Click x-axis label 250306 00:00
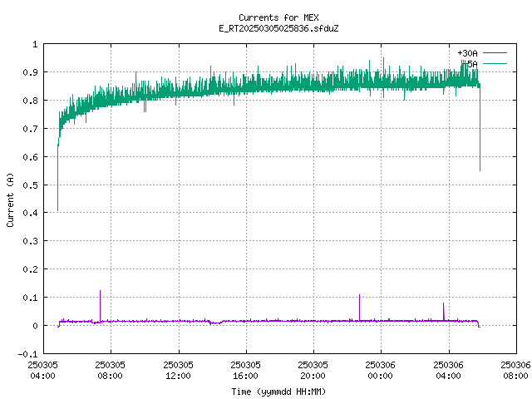Screen dimensions: 532x399 381,370
